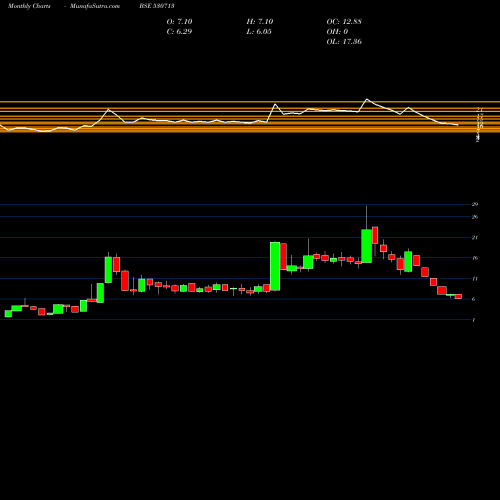This screenshot has width=500, height=500.
Task: Select the 'BSE 530713' symbol text
Action: (x=157, y=6)
